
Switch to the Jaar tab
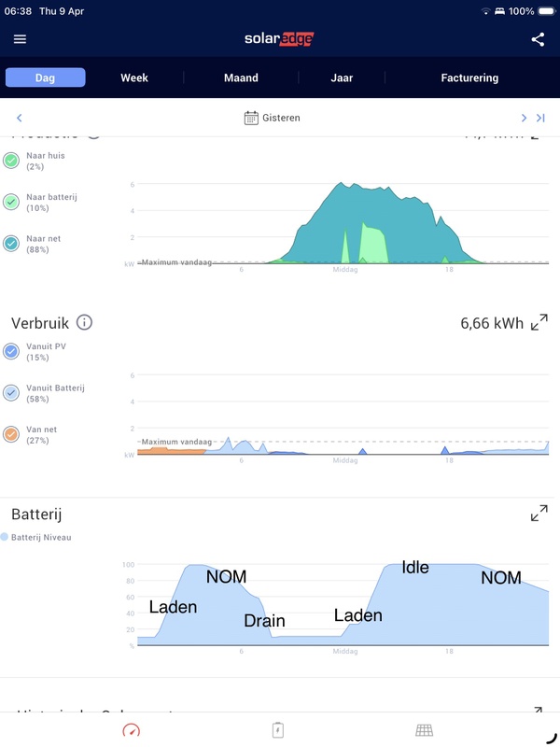coord(342,78)
